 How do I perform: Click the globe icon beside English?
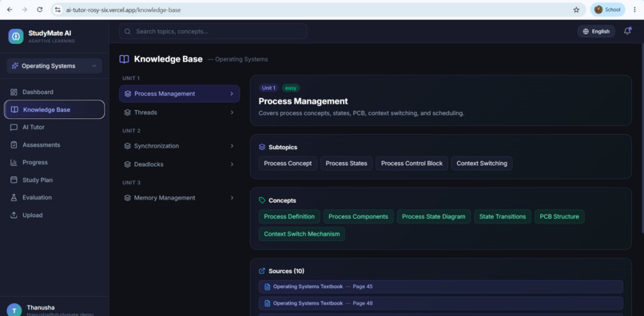[586, 32]
